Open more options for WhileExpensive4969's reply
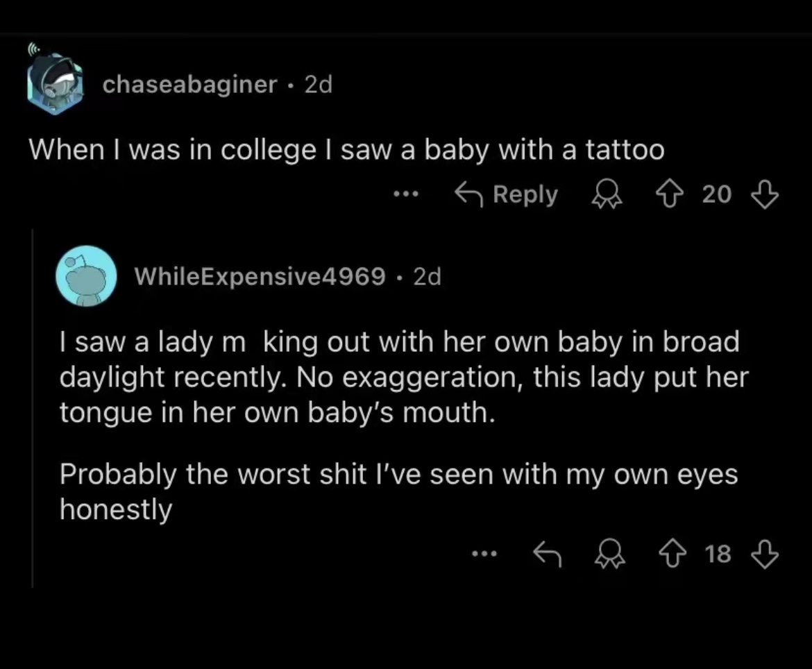This screenshot has width=812, height=669. pos(484,553)
